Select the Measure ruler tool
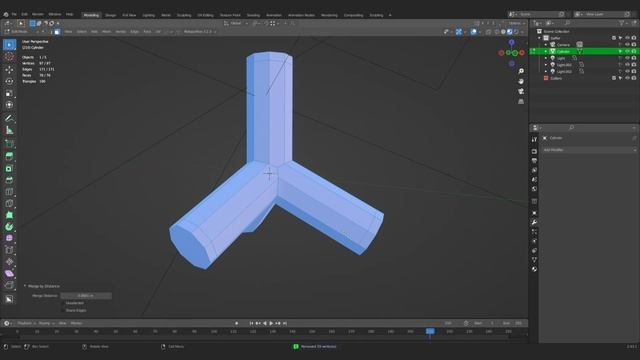The width and height of the screenshot is (640, 360). (x=9, y=130)
